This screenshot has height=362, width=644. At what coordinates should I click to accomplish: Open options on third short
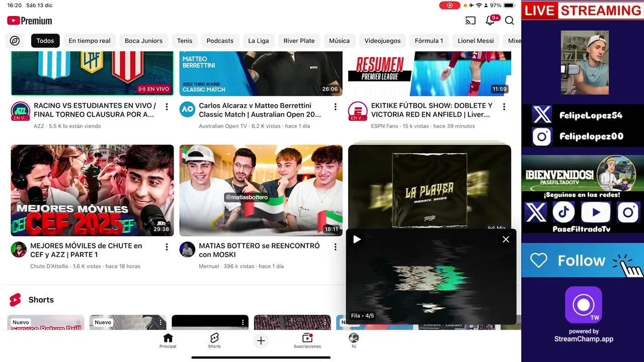pos(243,322)
